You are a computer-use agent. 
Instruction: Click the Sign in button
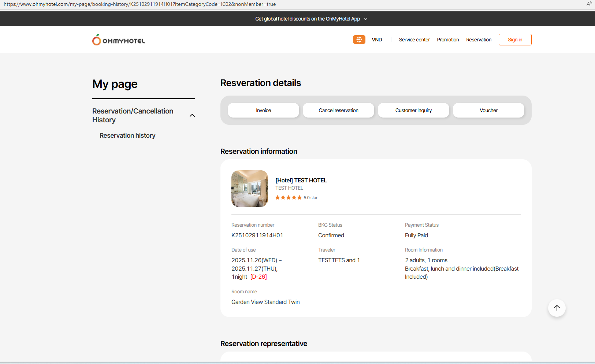515,40
